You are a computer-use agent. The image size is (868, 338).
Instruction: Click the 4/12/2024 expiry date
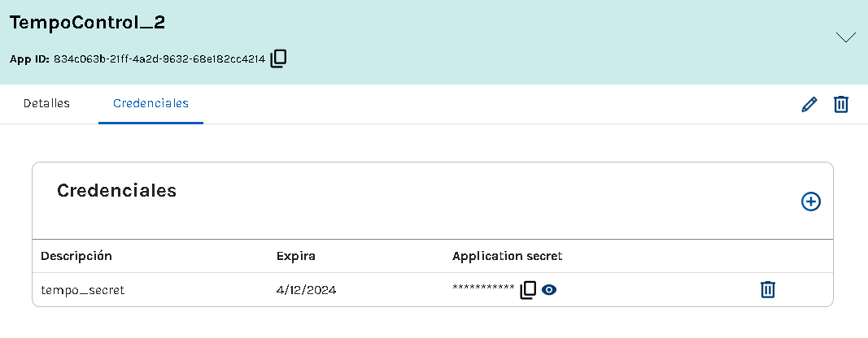coord(307,289)
